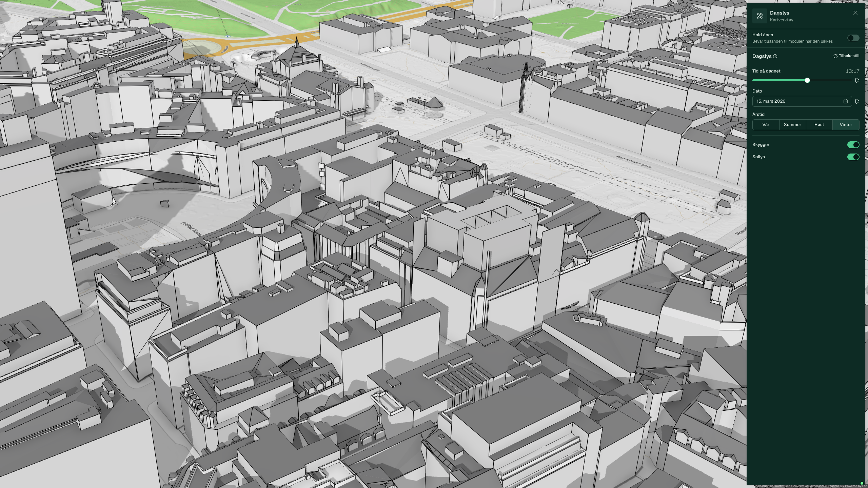868x488 pixels.
Task: Select the Vår season tab
Action: (x=766, y=125)
